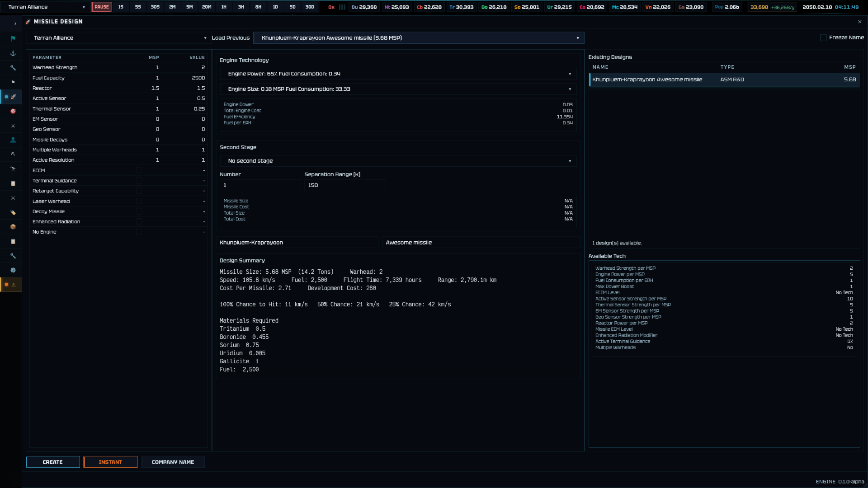
Task: Open the warning triangle sidebar icon
Action: point(13,285)
